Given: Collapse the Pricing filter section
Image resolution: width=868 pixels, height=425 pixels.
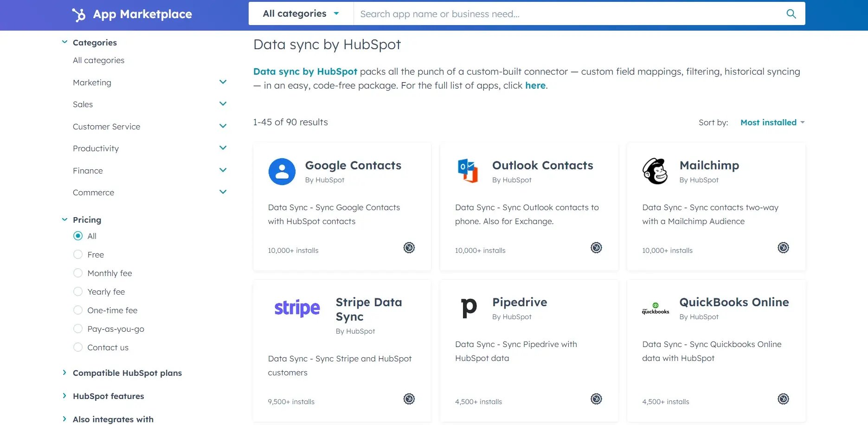Looking at the screenshot, I should pos(64,219).
